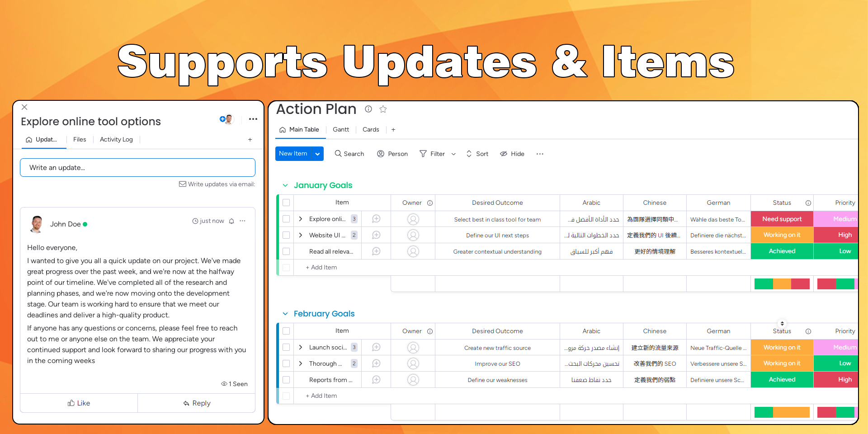Check the Reports from row checkbox

coord(286,380)
